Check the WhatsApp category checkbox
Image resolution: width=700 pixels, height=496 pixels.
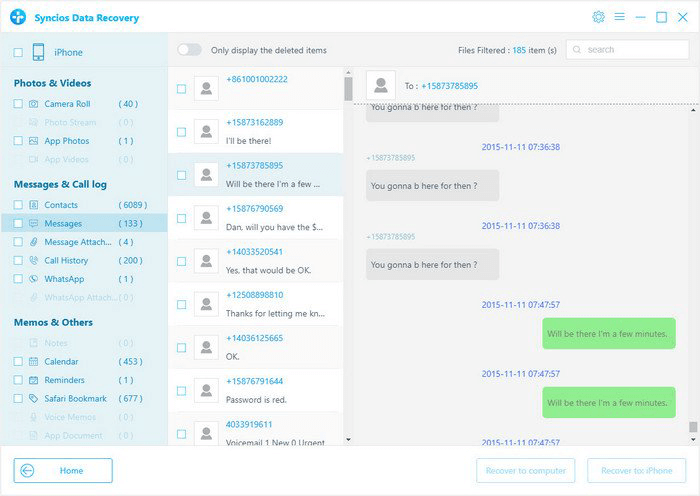pyautogui.click(x=18, y=279)
